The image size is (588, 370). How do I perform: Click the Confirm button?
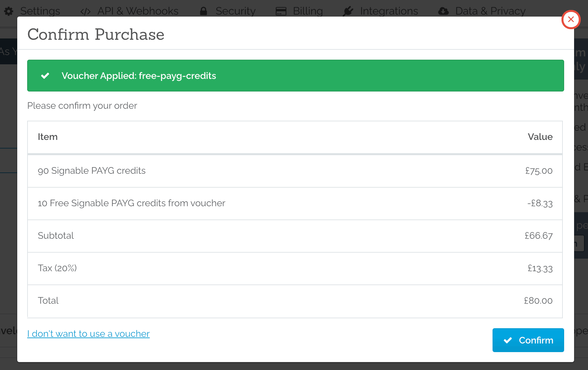528,340
